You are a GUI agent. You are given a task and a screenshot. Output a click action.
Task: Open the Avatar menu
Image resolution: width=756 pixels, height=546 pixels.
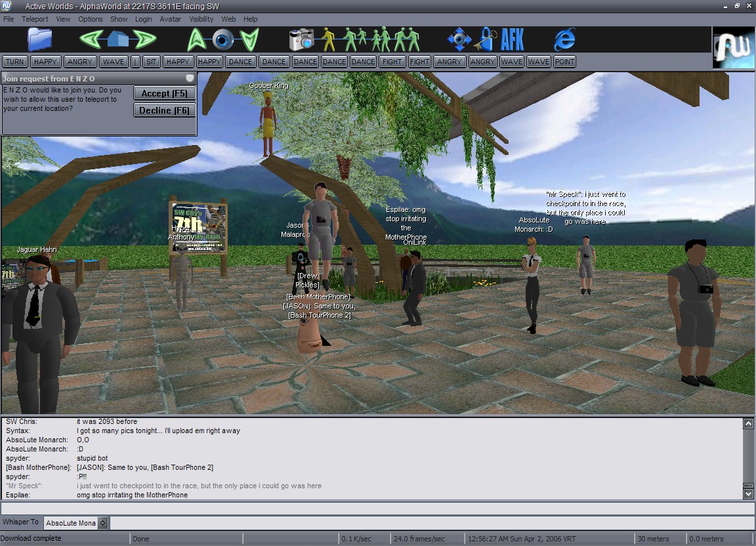pos(171,19)
